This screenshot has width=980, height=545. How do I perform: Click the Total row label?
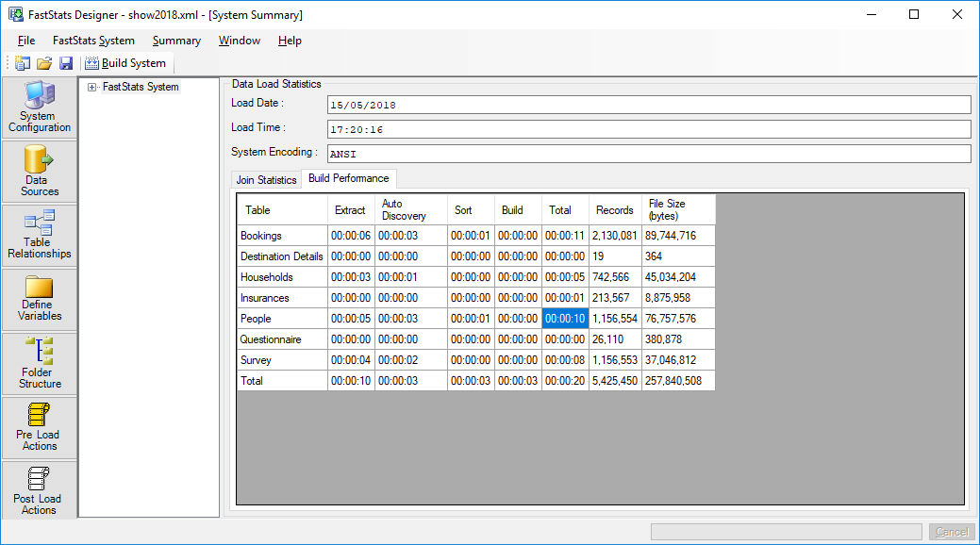[x=282, y=381]
